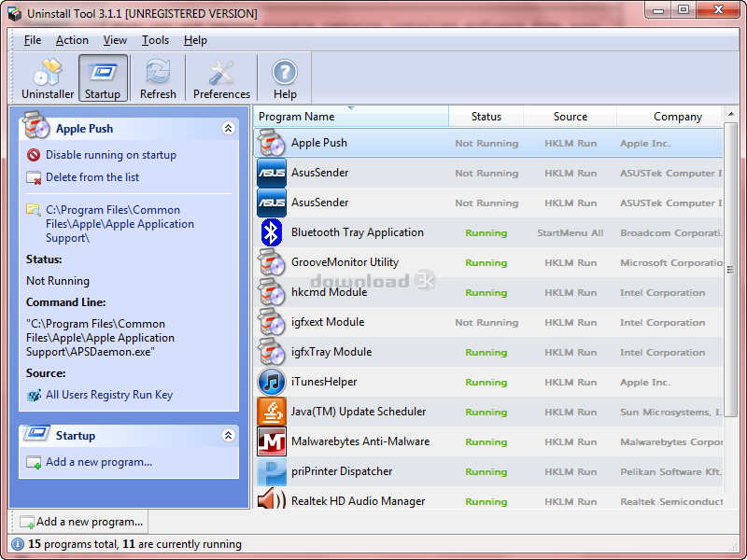Select the Bluetooth Tray Application entry name
747x560 pixels.
point(358,232)
